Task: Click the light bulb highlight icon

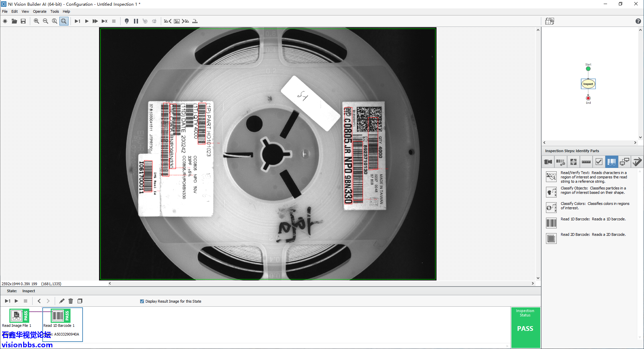Action: (127, 21)
